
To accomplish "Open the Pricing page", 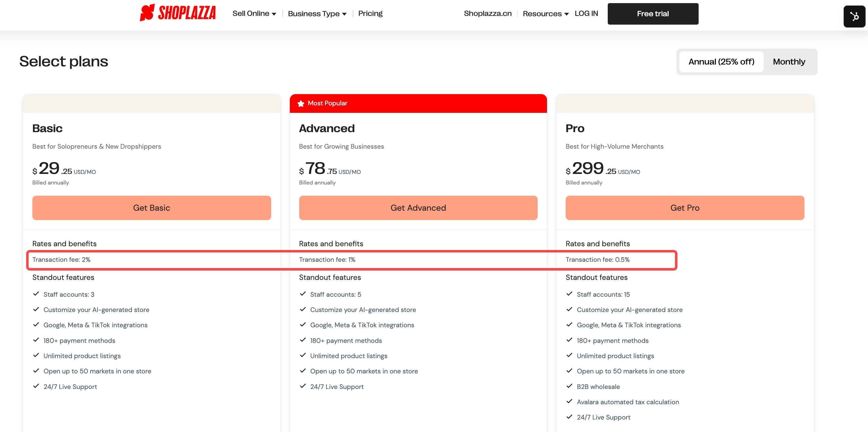I will click(x=370, y=13).
